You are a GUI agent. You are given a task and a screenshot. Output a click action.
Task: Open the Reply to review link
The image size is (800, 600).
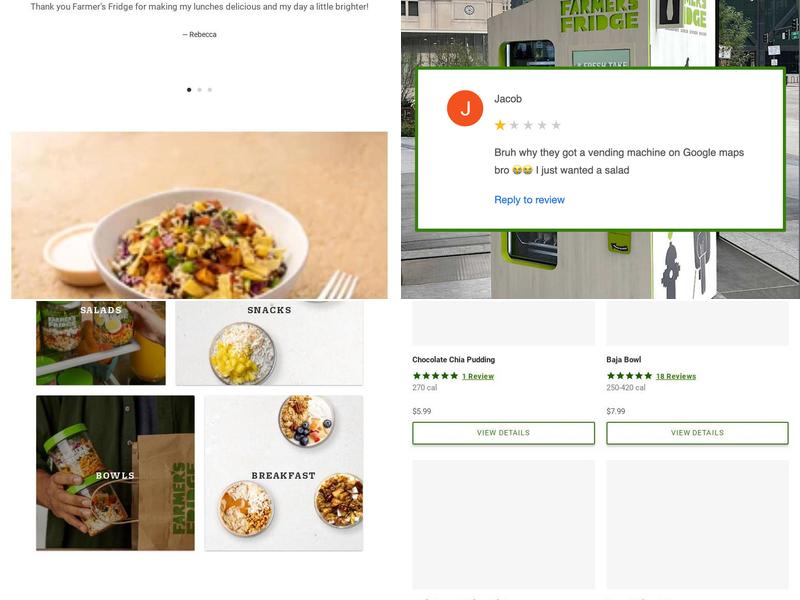click(529, 200)
